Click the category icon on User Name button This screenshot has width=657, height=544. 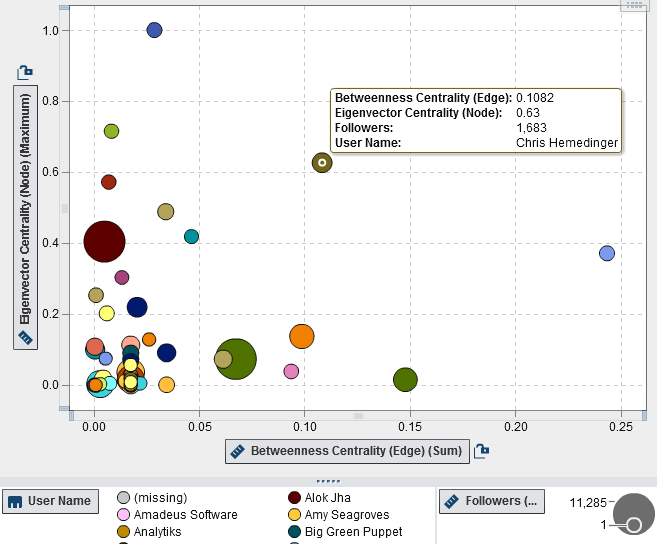tap(15, 501)
